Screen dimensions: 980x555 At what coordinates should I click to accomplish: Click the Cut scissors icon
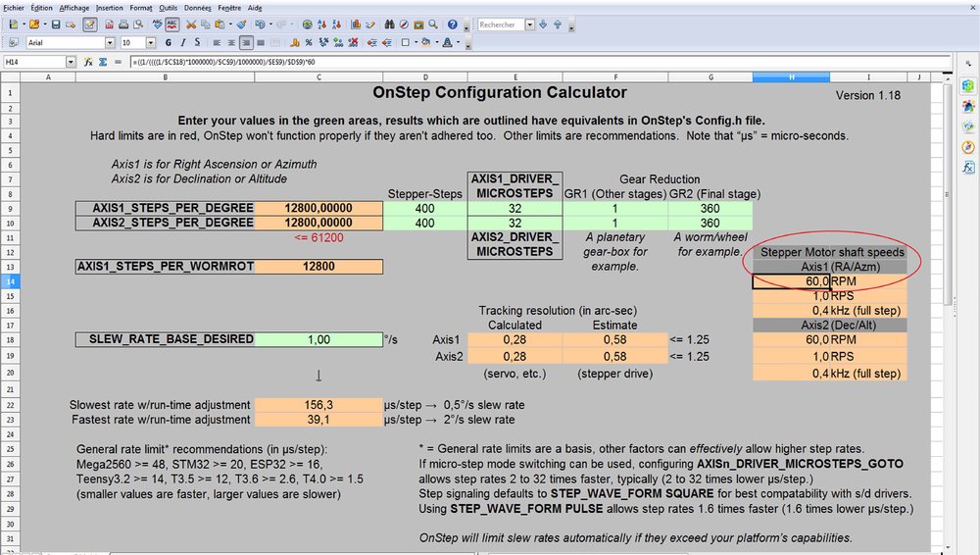(x=191, y=25)
